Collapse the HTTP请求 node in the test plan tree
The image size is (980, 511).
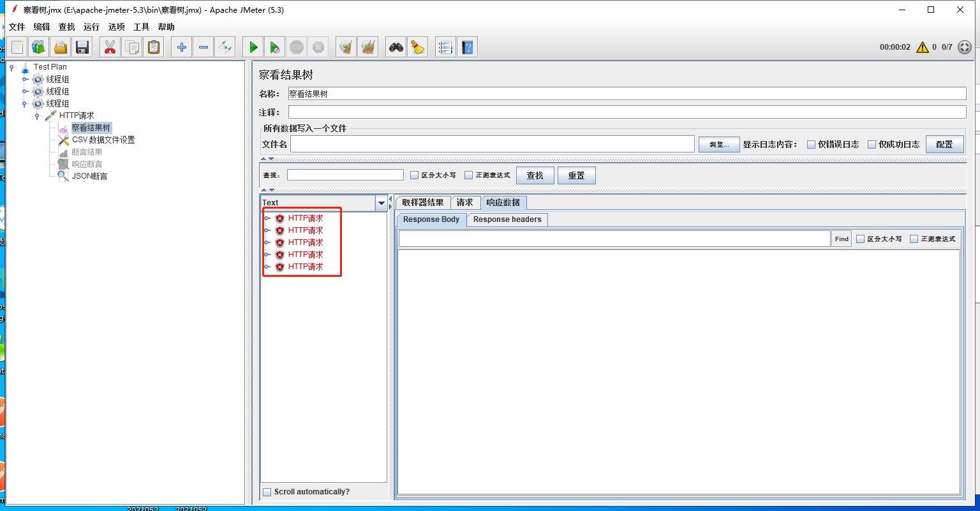click(38, 115)
